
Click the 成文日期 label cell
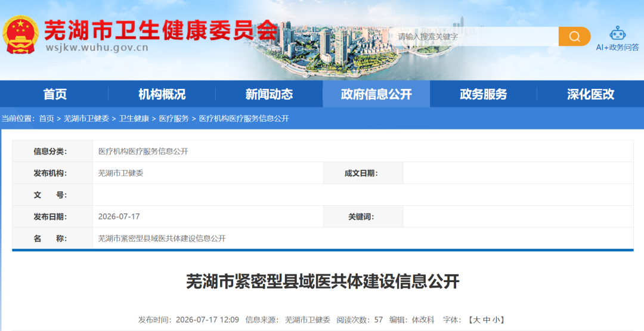click(x=363, y=174)
